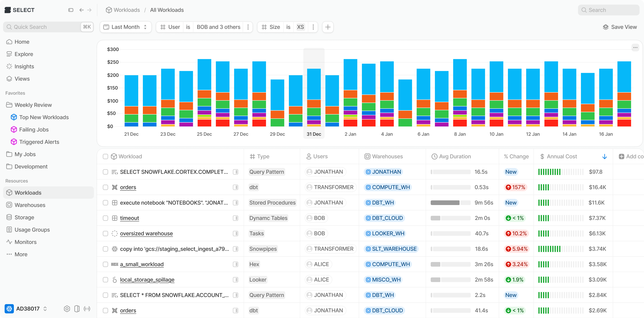Click the back navigation arrow

pyautogui.click(x=81, y=10)
